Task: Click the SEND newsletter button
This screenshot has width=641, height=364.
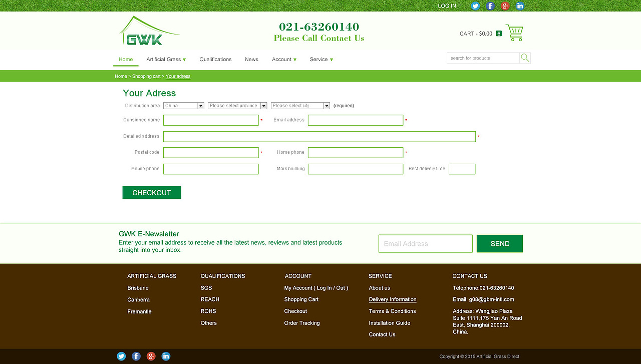Action: pos(500,244)
